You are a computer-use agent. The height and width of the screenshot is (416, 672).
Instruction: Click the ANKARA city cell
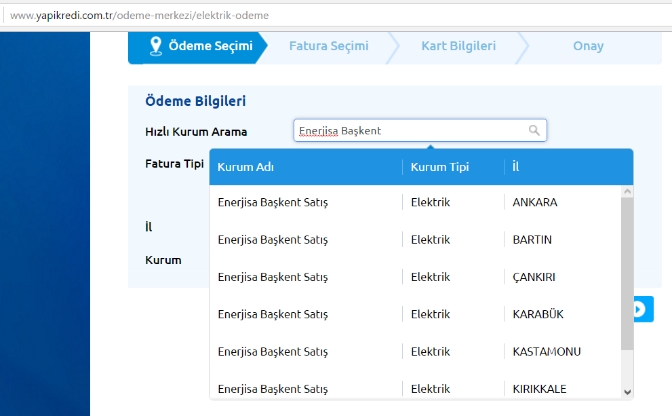[x=535, y=202]
